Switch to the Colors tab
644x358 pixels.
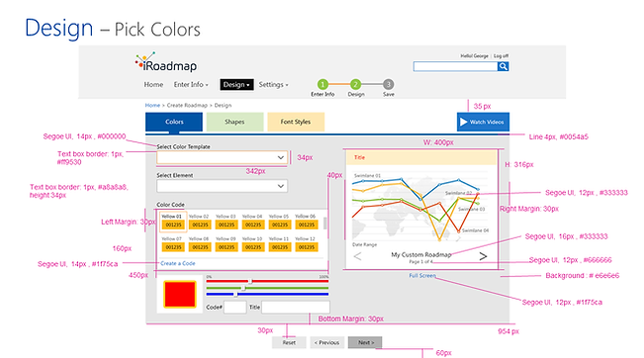(x=174, y=122)
